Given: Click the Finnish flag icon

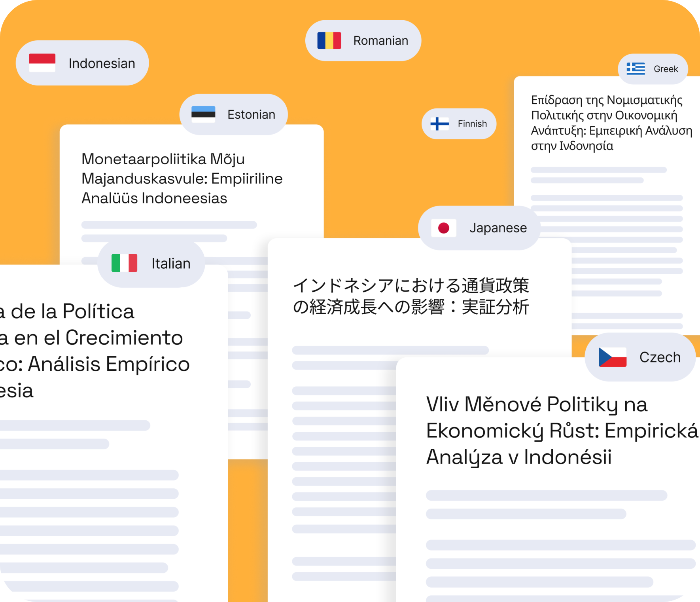Looking at the screenshot, I should [440, 123].
